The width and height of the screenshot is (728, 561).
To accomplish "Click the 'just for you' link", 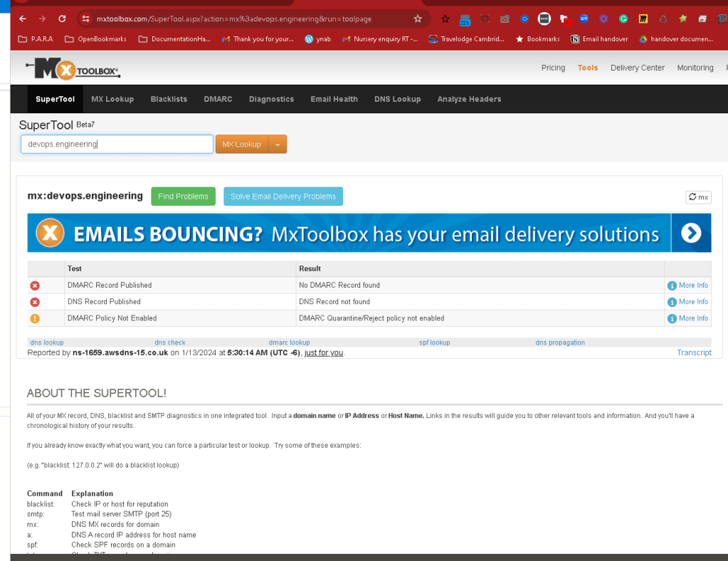I will point(324,352).
